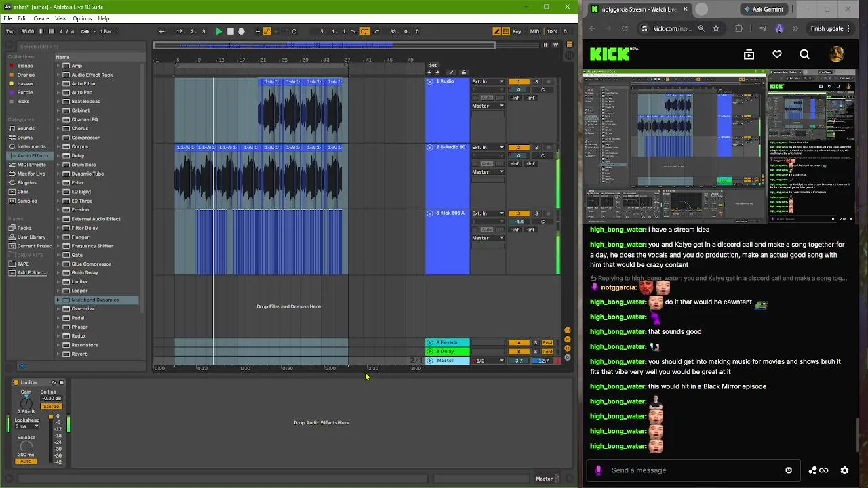The width and height of the screenshot is (868, 488).
Task: Open the quantization menu showing 1 Bar
Action: (x=108, y=31)
